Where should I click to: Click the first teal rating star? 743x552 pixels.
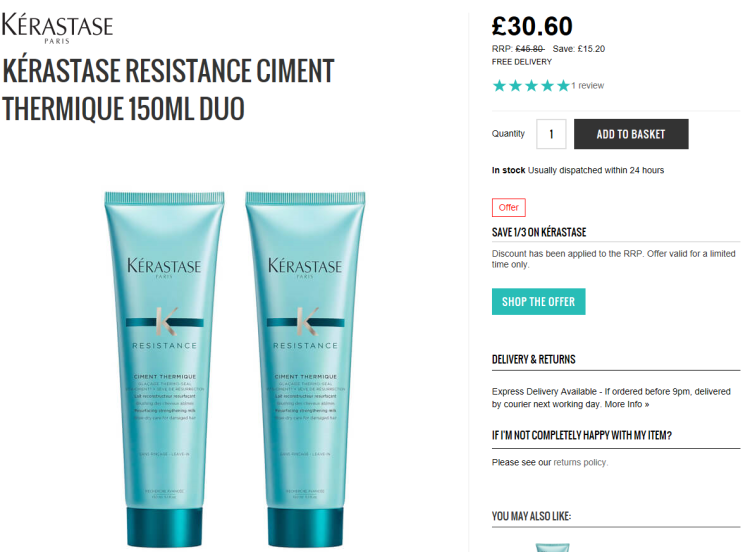click(x=499, y=86)
